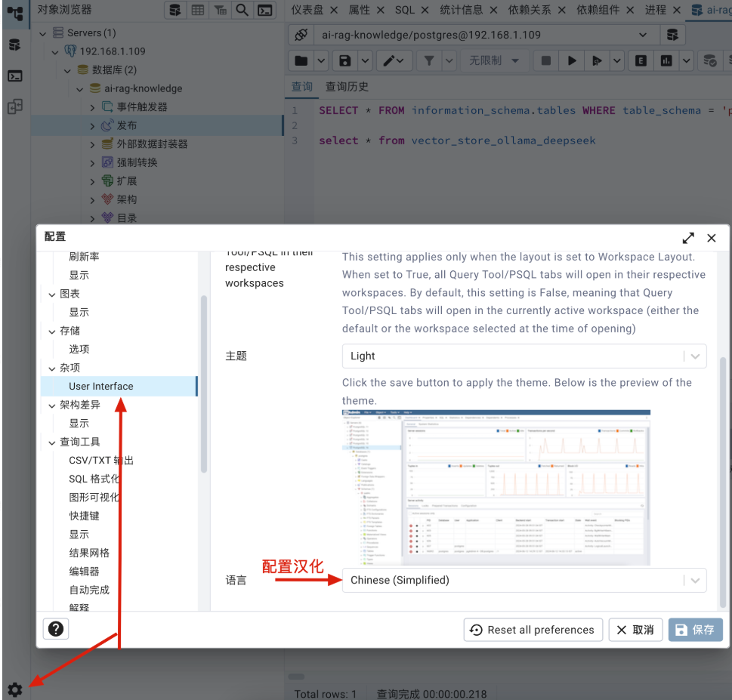Open the PSQL tool terminal icon
Viewport: 732px width, 700px height.
[264, 10]
